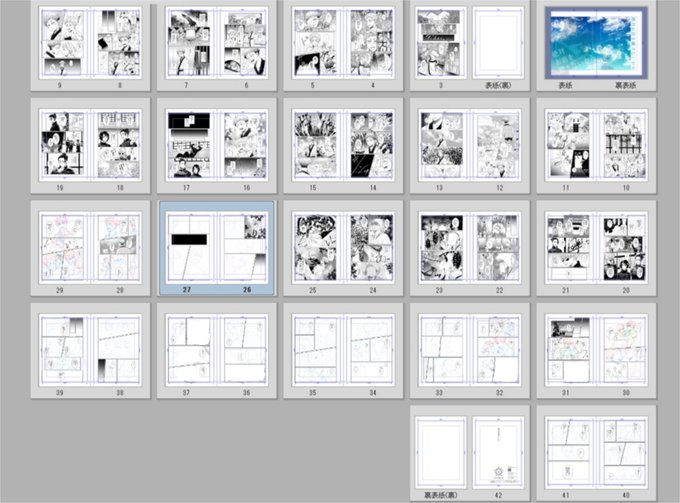Click the bold 27 page number
Screen dimensions: 680x503
tap(187, 290)
